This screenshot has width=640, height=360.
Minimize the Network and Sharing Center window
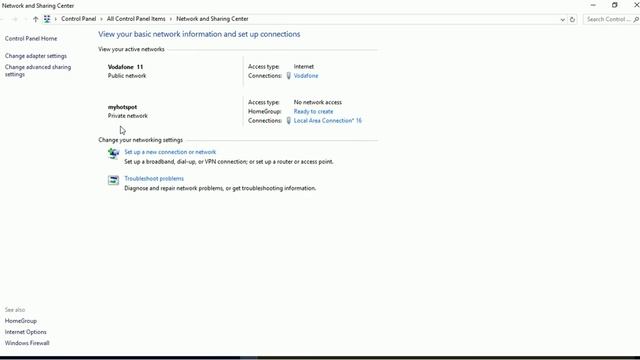coord(593,5)
